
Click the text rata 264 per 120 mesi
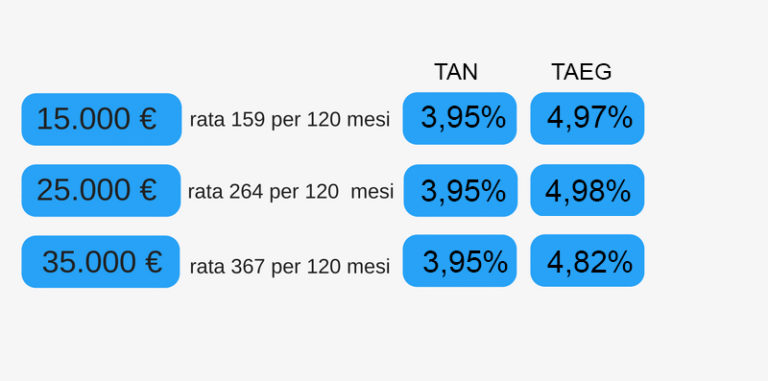coord(291,191)
